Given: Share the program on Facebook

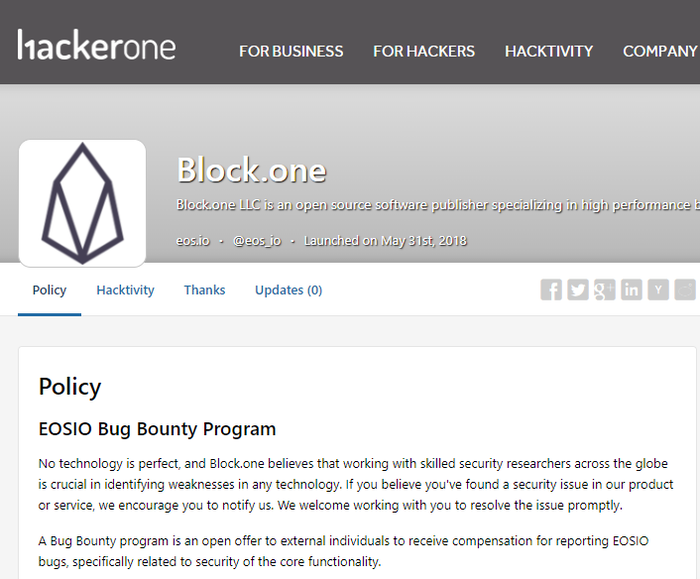Looking at the screenshot, I should [551, 290].
